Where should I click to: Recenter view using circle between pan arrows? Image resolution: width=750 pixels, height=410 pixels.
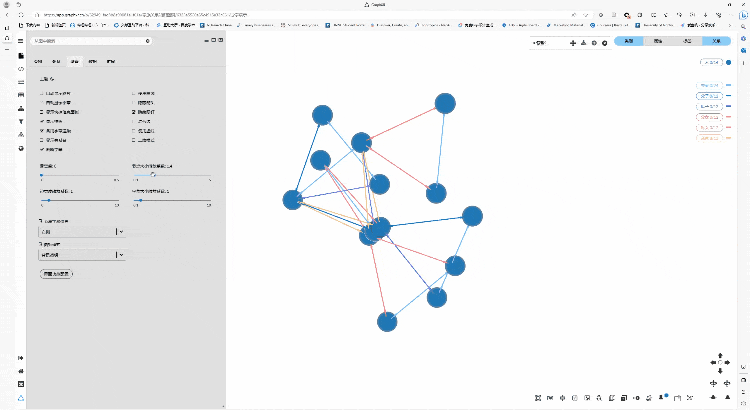click(720, 363)
